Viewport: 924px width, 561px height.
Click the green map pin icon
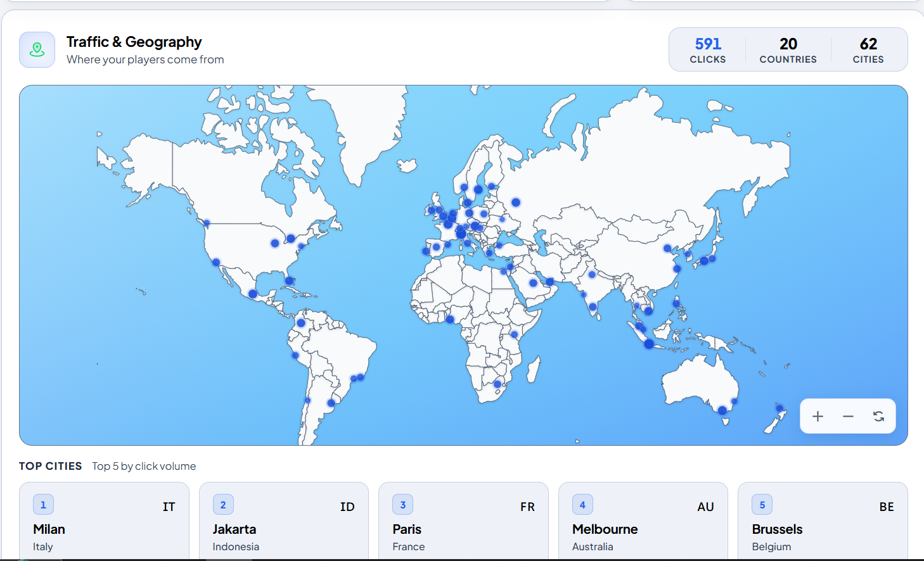click(x=37, y=49)
